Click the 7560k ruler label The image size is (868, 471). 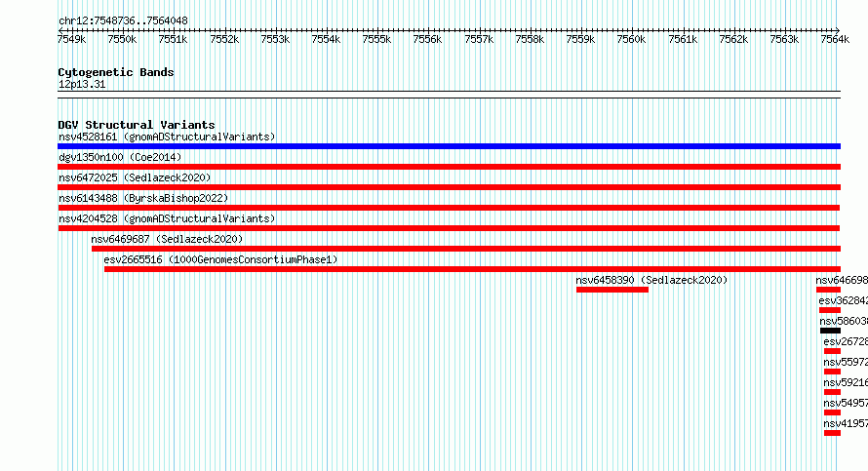631,39
